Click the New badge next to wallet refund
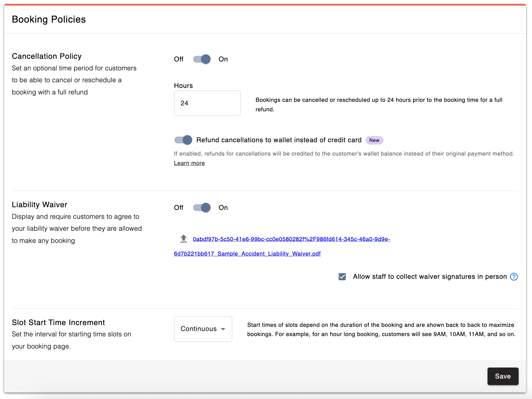Viewport: 532px width, 399px height. coord(374,140)
